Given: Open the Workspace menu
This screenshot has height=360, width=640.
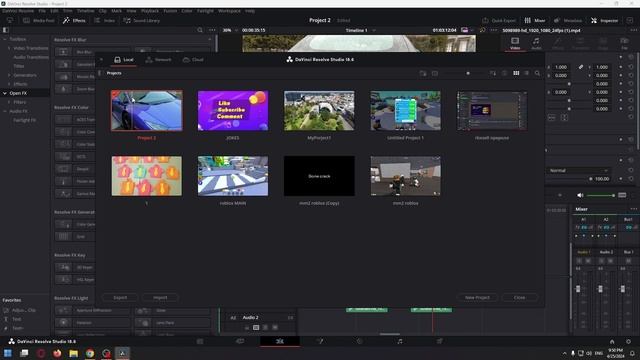Looking at the screenshot, I should pos(229,11).
